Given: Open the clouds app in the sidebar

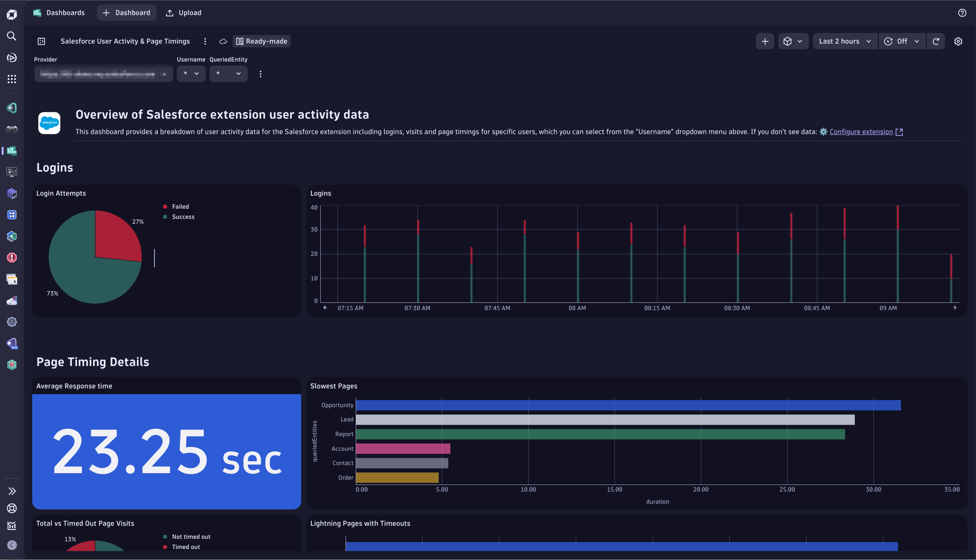Looking at the screenshot, I should tap(12, 301).
